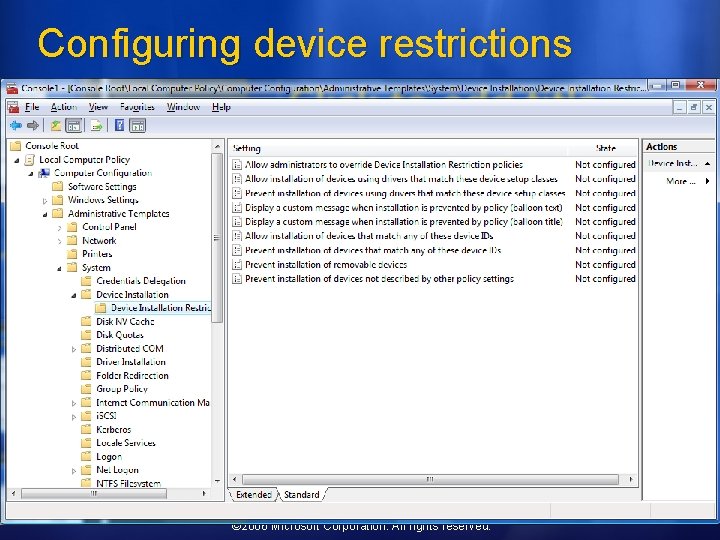The height and width of the screenshot is (540, 720).
Task: Click policy icon for Allow administrators to override
Action: (x=237, y=165)
